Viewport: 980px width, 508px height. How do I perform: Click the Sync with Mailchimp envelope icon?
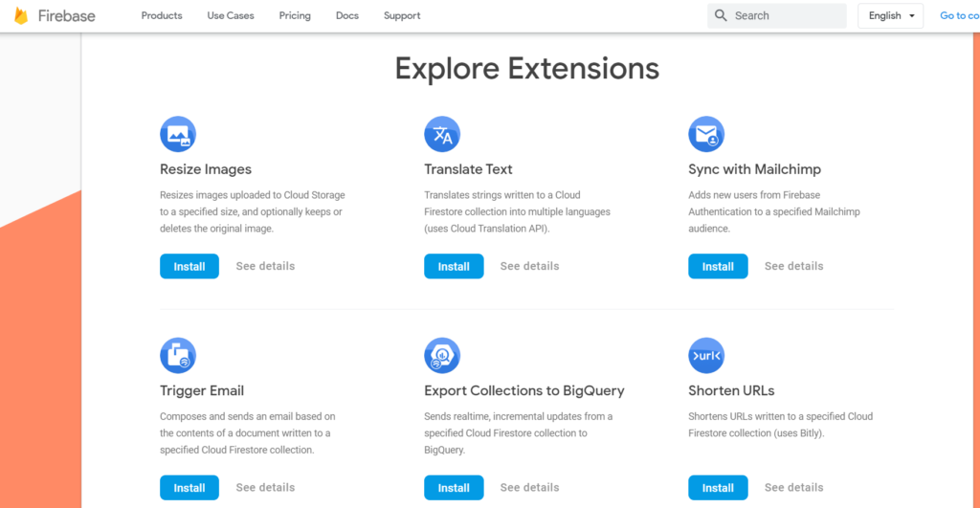706,134
